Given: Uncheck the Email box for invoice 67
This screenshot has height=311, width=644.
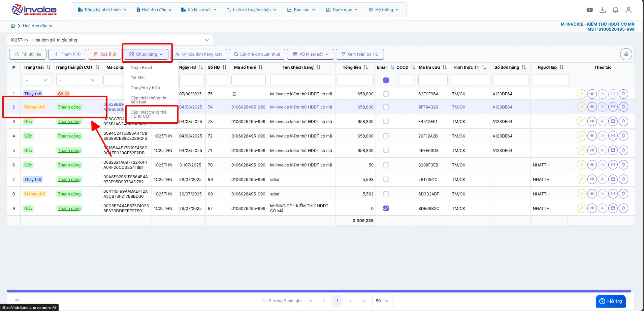Looking at the screenshot, I should click(386, 208).
